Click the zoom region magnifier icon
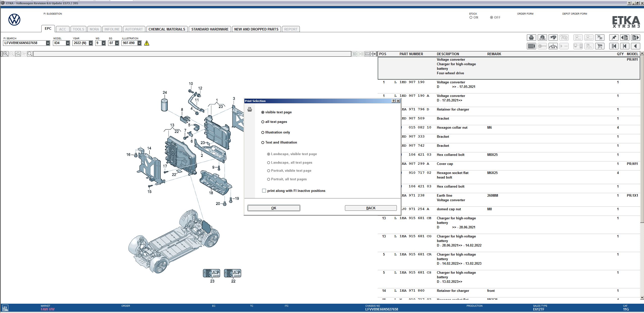644x313 pixels. tap(18, 54)
